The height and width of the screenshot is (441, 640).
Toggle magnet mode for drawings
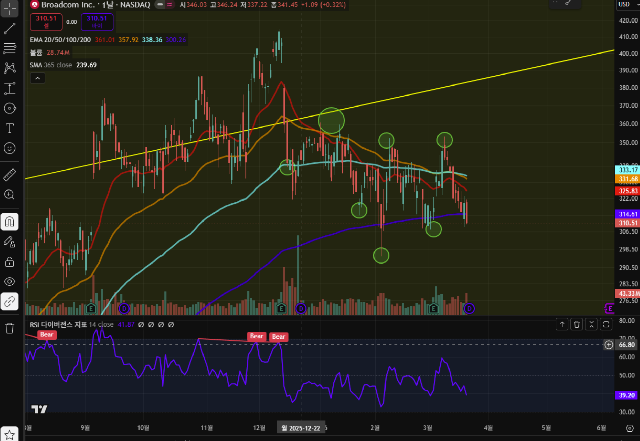(x=9, y=222)
